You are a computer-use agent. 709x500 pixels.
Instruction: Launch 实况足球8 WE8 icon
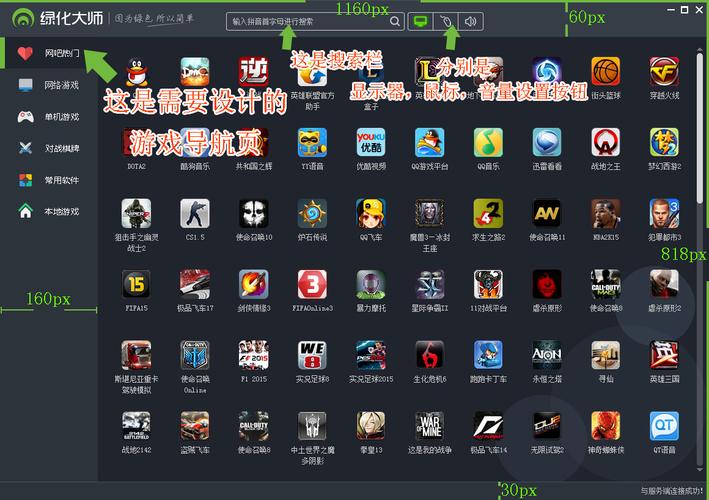[x=312, y=355]
